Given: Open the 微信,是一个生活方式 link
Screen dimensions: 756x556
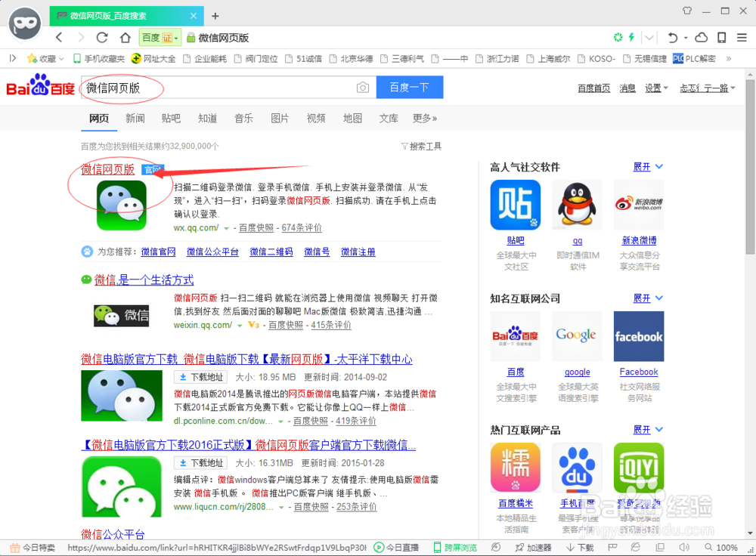Looking at the screenshot, I should (144, 280).
